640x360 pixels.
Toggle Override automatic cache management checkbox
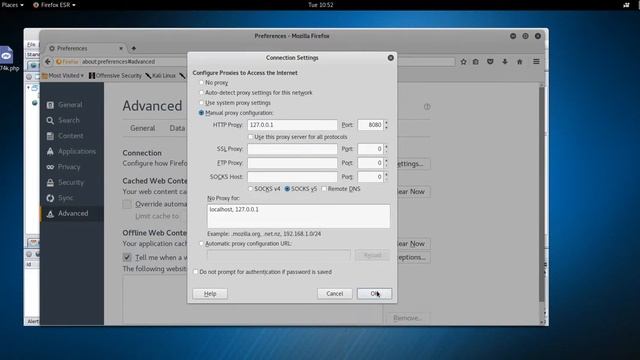(127, 204)
